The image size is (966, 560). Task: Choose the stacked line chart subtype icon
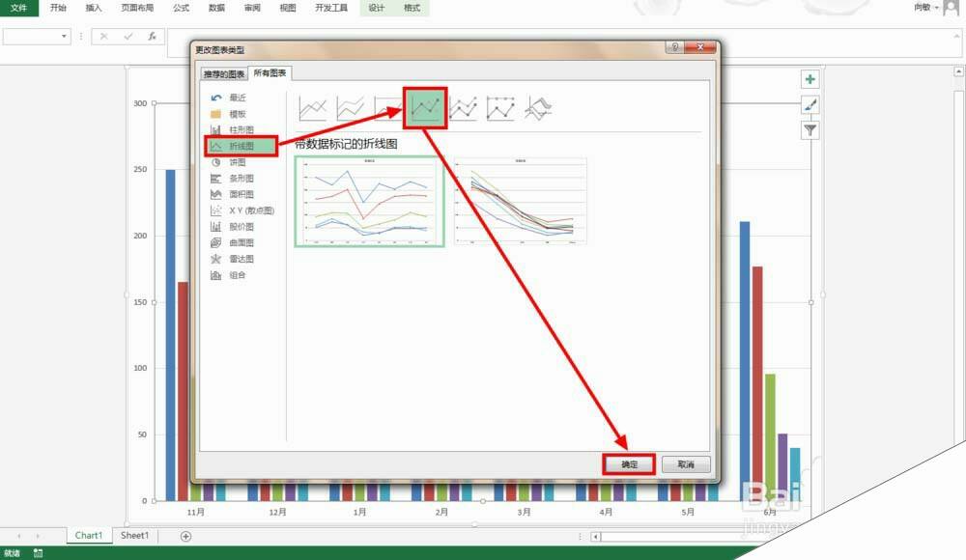350,108
